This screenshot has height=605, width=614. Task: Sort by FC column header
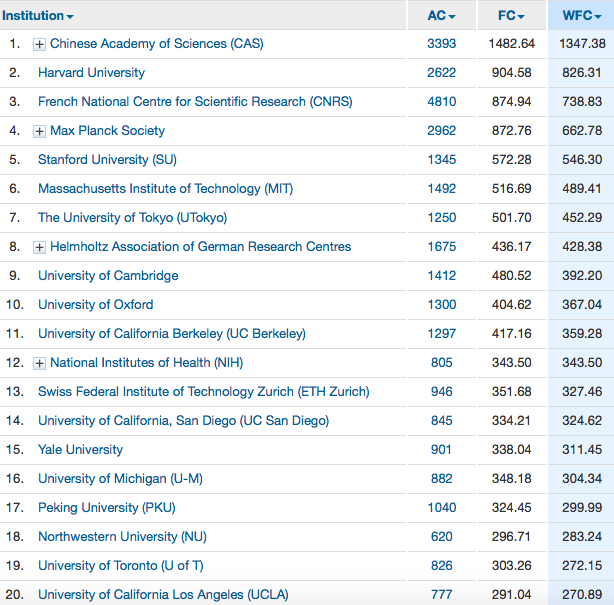(511, 16)
